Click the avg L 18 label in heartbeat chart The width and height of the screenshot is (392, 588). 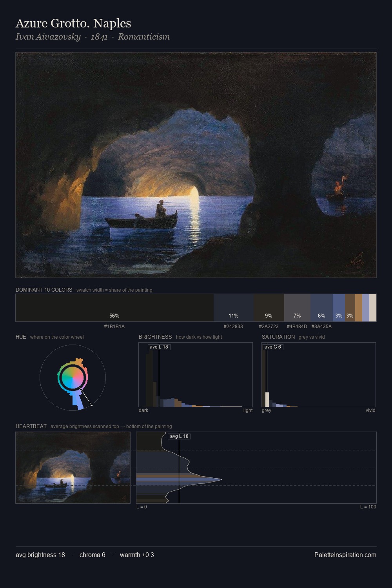[x=179, y=436]
